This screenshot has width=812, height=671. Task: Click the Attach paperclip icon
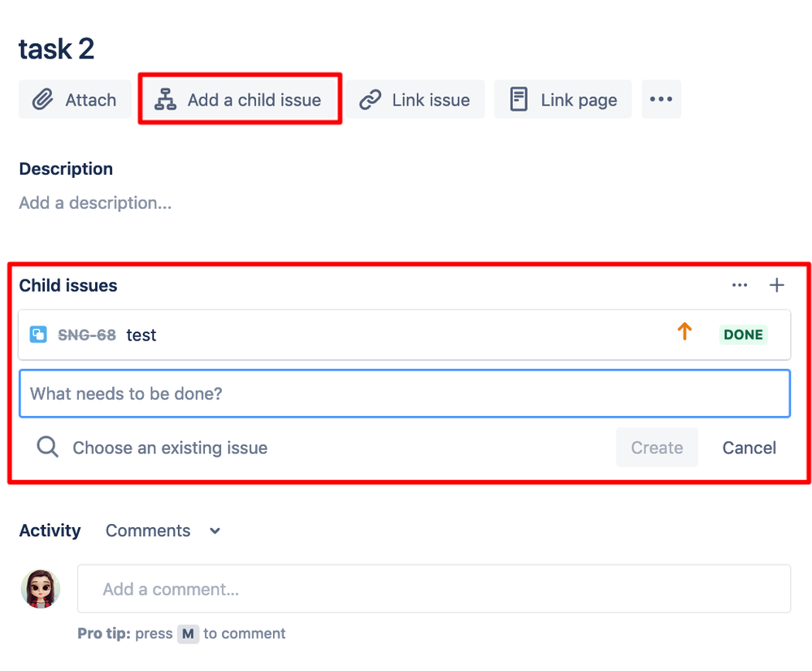tap(41, 99)
